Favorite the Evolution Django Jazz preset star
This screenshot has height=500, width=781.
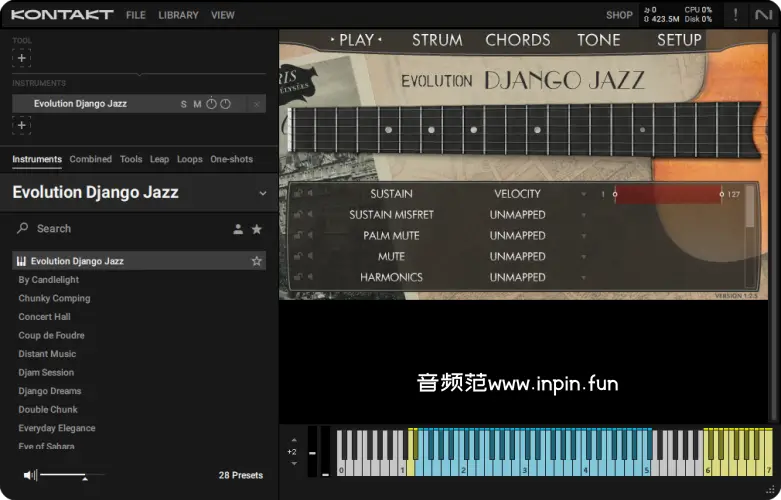[257, 261]
